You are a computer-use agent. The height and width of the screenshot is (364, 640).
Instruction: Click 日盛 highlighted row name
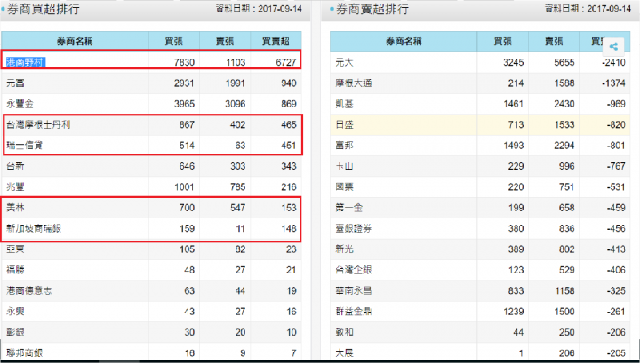point(345,124)
